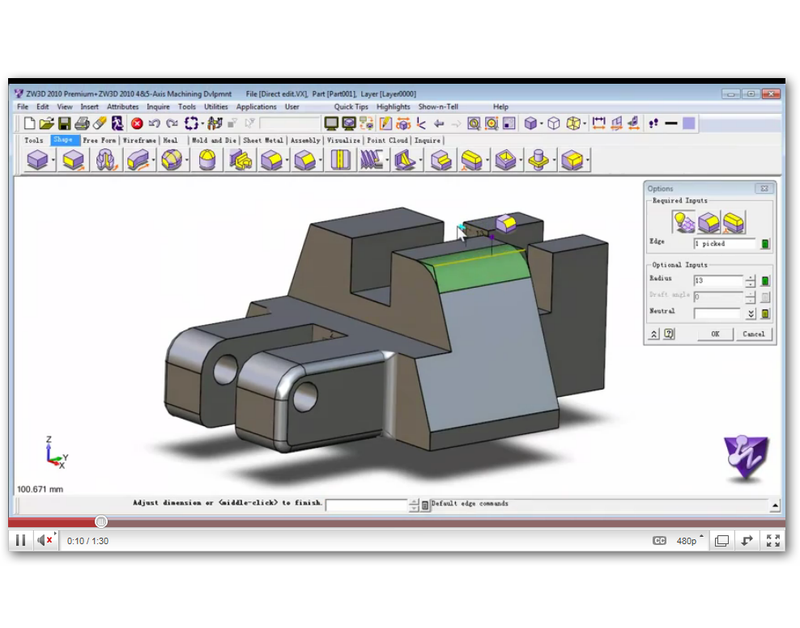Viewport: 800px width, 628px height.
Task: Open the Attributes menu
Action: (x=122, y=107)
